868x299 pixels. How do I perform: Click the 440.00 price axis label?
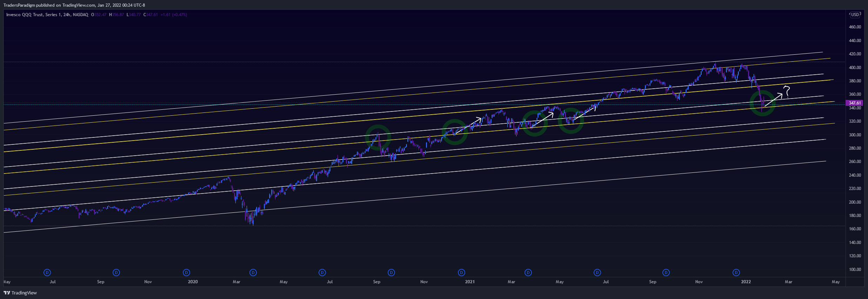point(855,41)
